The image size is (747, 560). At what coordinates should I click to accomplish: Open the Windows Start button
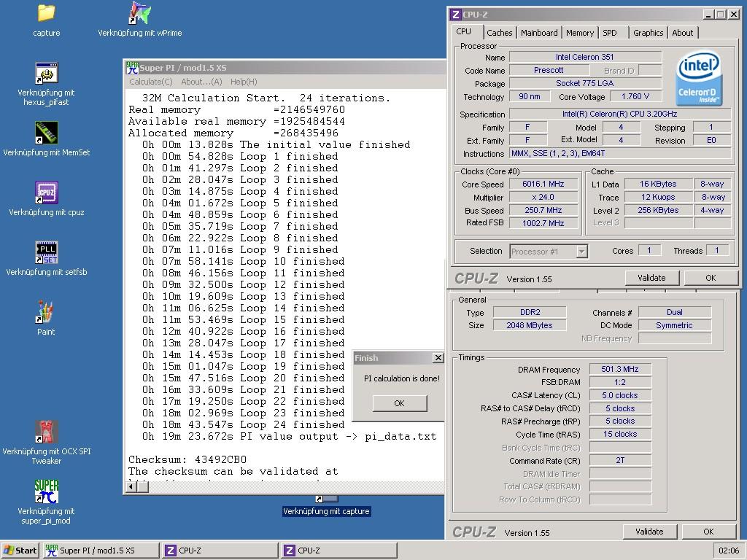click(x=20, y=551)
